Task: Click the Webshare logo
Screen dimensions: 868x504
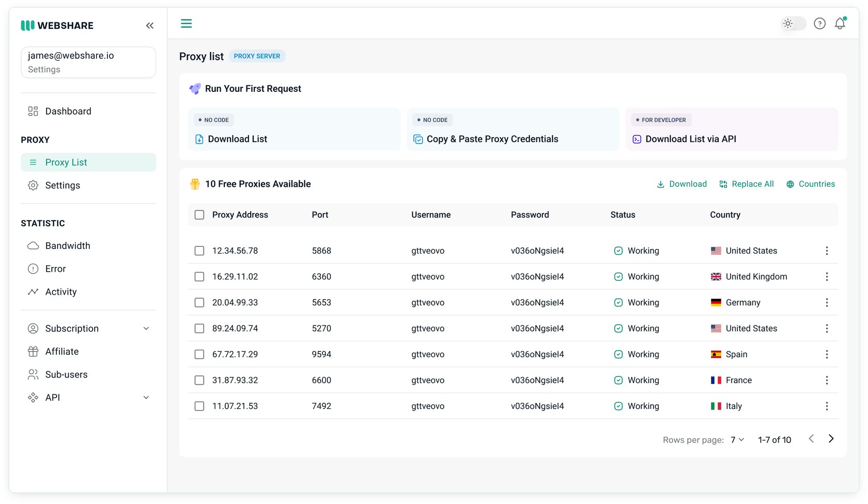Action: click(x=57, y=25)
